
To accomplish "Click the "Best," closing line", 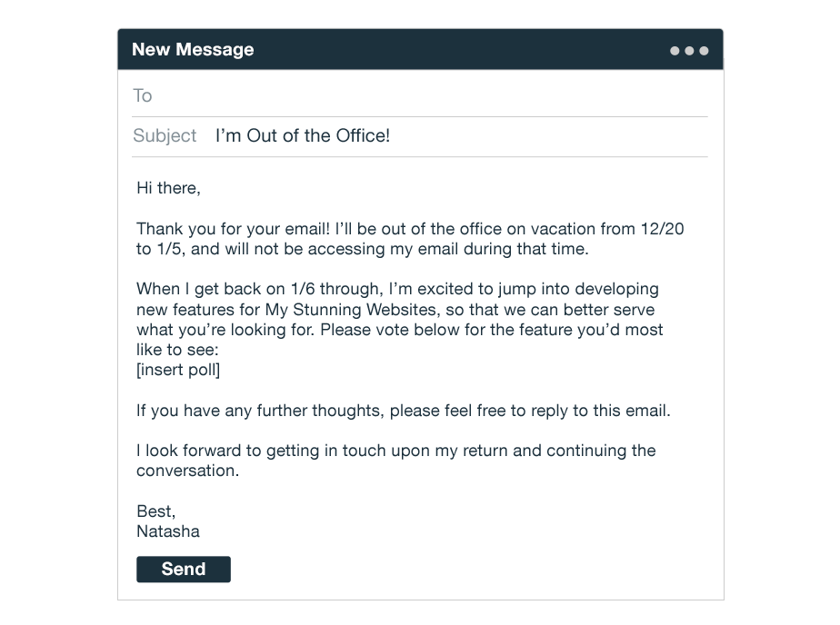I will point(155,511).
